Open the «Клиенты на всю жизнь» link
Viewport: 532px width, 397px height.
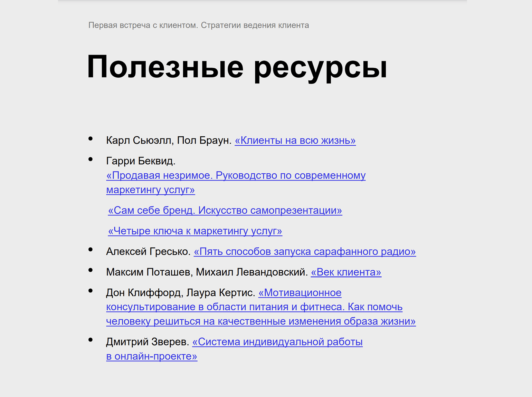[295, 141]
